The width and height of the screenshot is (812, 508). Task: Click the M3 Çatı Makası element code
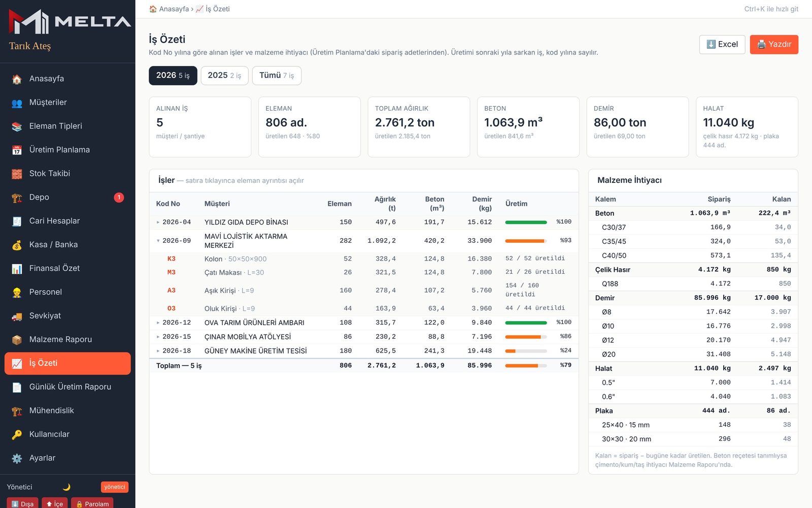[x=172, y=273]
